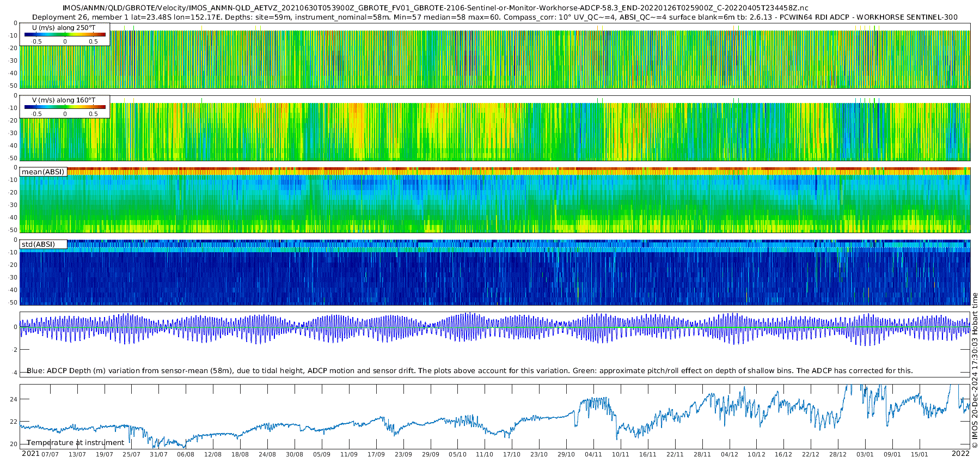Click the U velocity colorbar legend

(65, 34)
